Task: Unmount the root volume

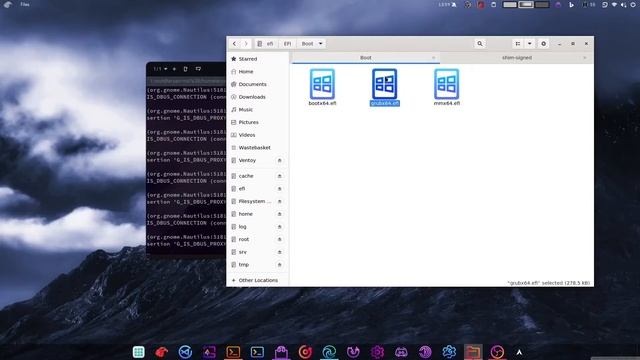Action: [280, 239]
